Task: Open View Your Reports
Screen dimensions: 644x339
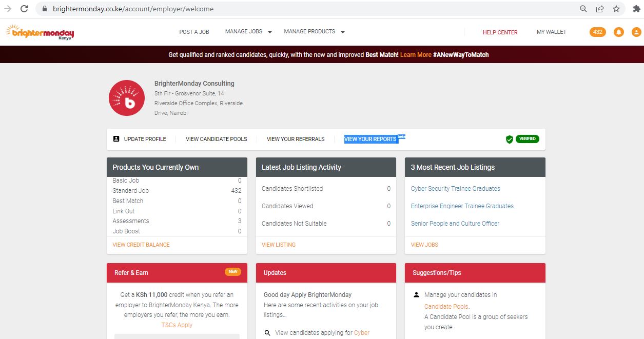Action: [x=370, y=139]
